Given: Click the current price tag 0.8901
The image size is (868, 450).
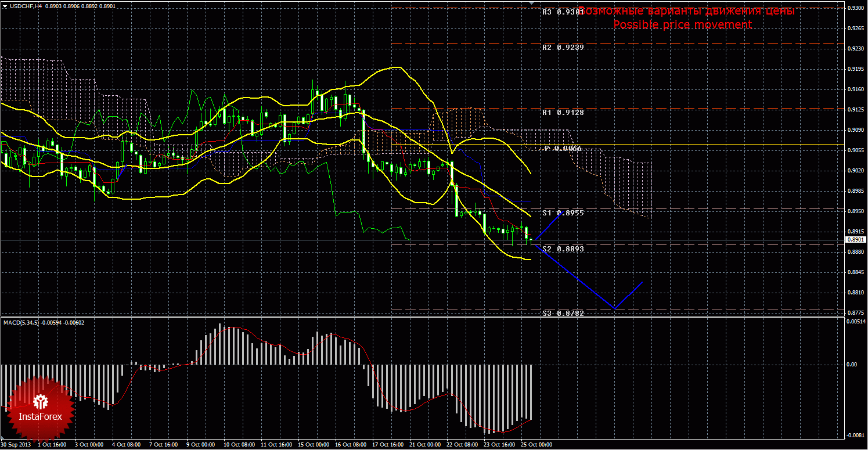Looking at the screenshot, I should pyautogui.click(x=856, y=239).
